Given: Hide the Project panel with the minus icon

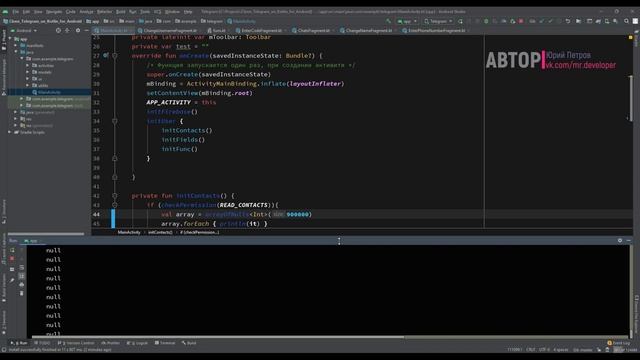Looking at the screenshot, I should [87, 30].
